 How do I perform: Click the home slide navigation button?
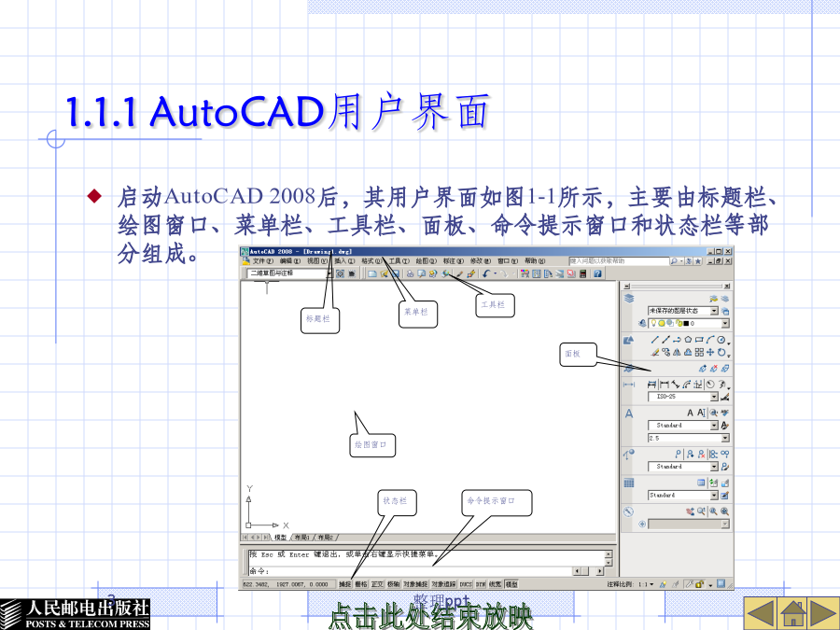pyautogui.click(x=793, y=613)
